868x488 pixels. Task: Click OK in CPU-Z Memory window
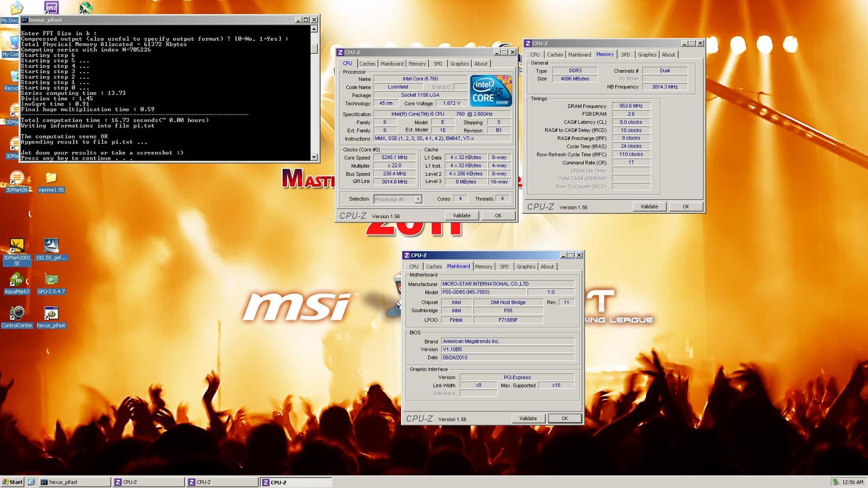click(686, 207)
